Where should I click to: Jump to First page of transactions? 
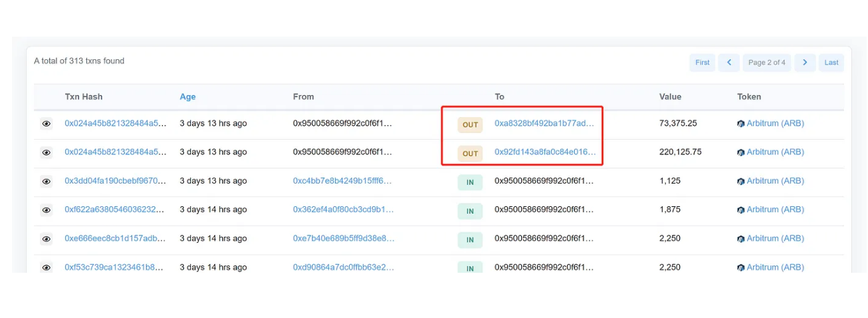point(703,63)
